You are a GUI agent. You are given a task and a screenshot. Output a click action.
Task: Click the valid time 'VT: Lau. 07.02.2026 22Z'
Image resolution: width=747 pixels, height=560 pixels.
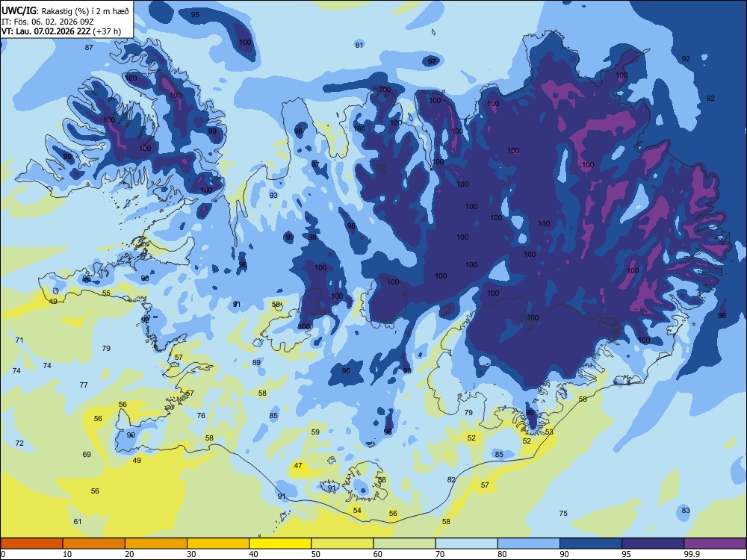click(x=46, y=31)
